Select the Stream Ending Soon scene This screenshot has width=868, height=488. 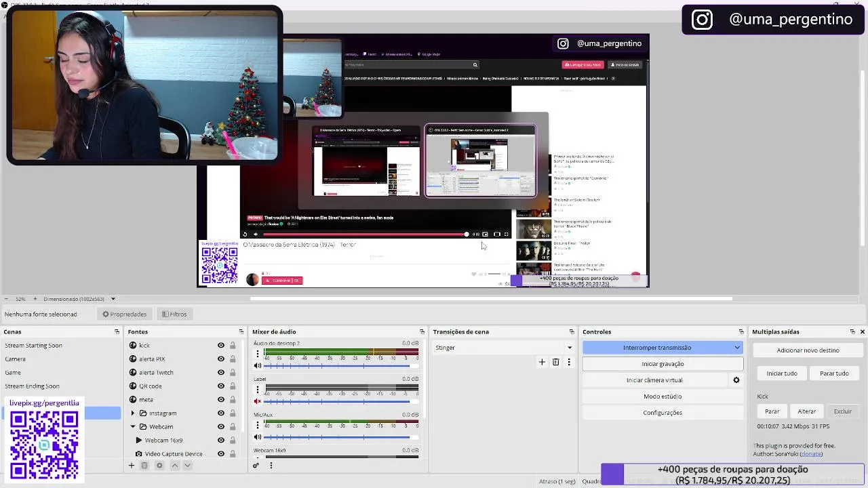point(61,386)
